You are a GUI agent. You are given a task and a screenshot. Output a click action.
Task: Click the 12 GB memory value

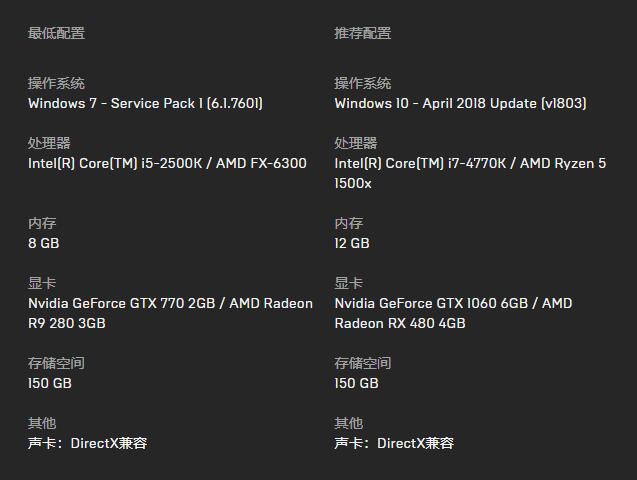pyautogui.click(x=352, y=243)
